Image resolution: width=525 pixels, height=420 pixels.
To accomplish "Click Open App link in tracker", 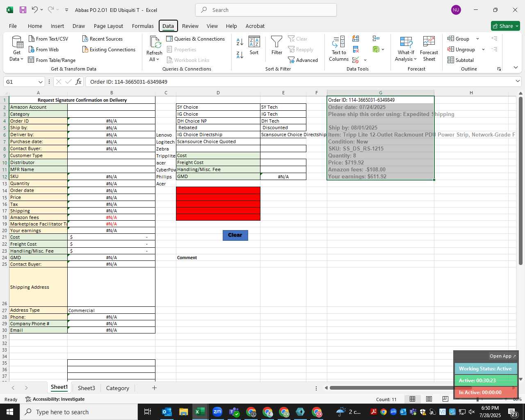I will point(502,356).
